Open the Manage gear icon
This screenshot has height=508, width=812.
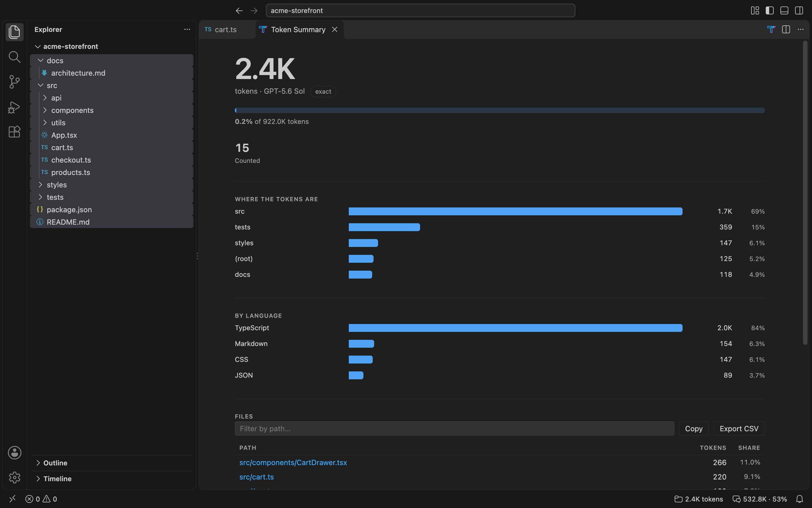(14, 478)
